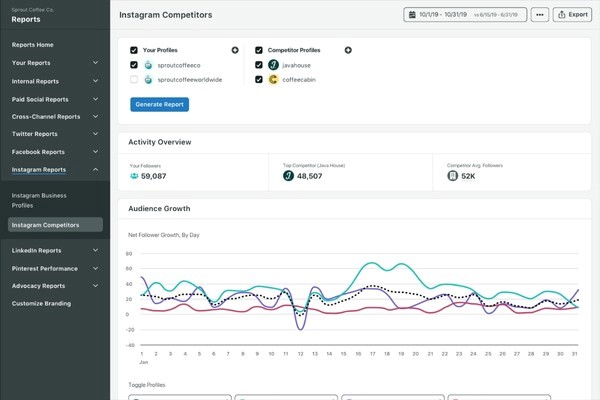Open Reports Home in the sidebar
600x400 pixels.
tap(33, 45)
